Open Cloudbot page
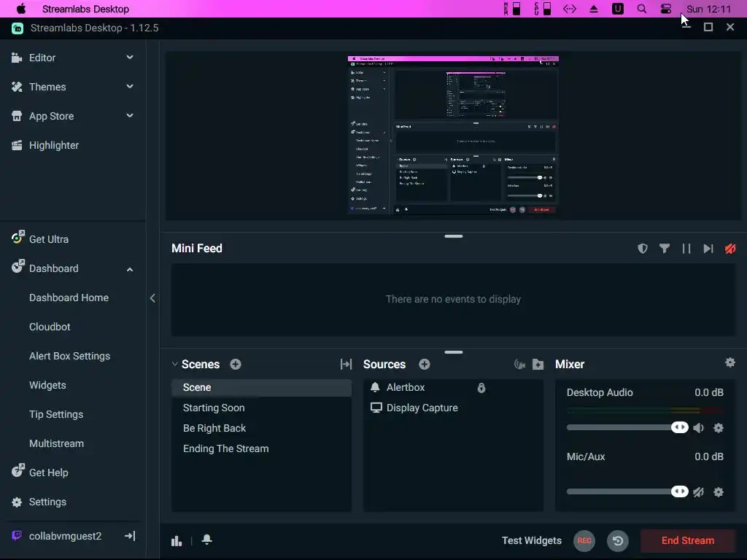This screenshot has width=747, height=560. [x=50, y=327]
